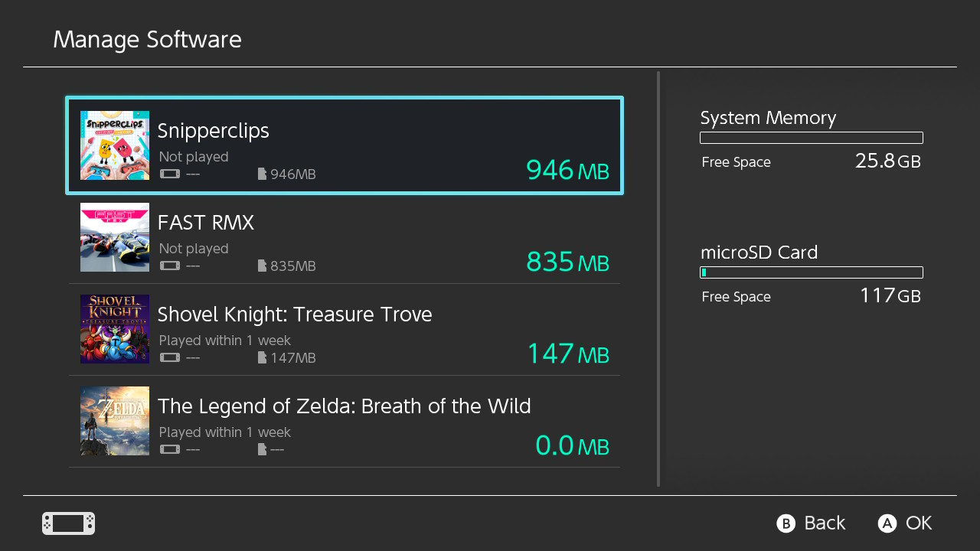Click the game card icon under Snipperclips
Viewport: 980px width, 551px height.
[x=169, y=174]
